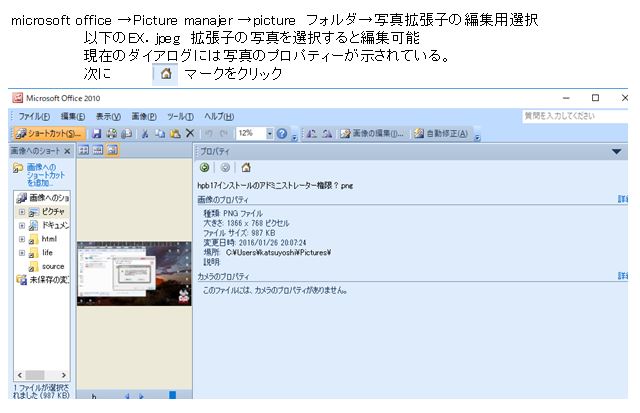
Task: Open standard toolbar options after Help icon
Action: point(294,138)
